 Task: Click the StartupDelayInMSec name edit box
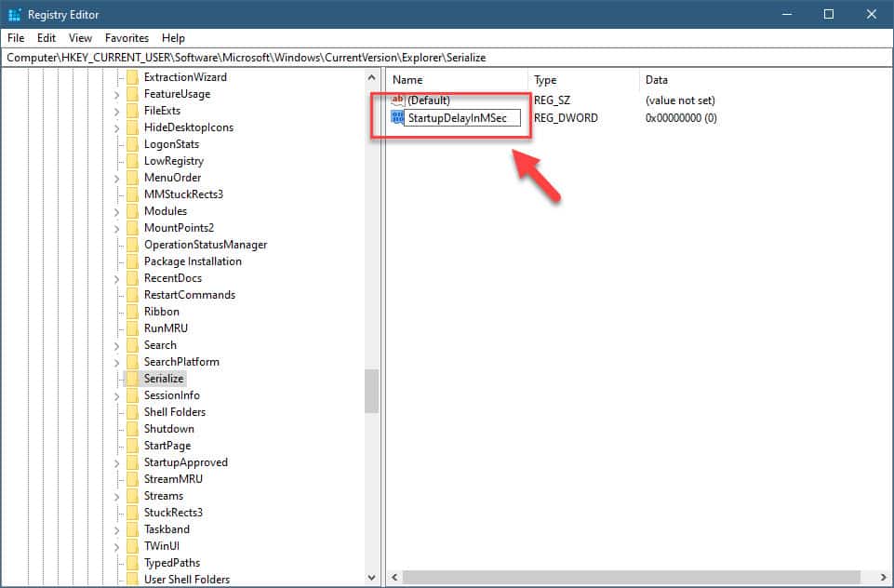pos(462,118)
